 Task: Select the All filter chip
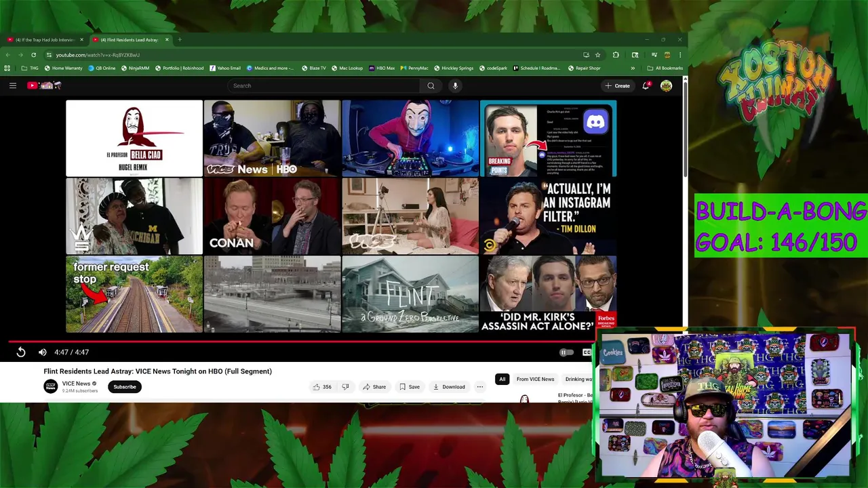coord(502,380)
